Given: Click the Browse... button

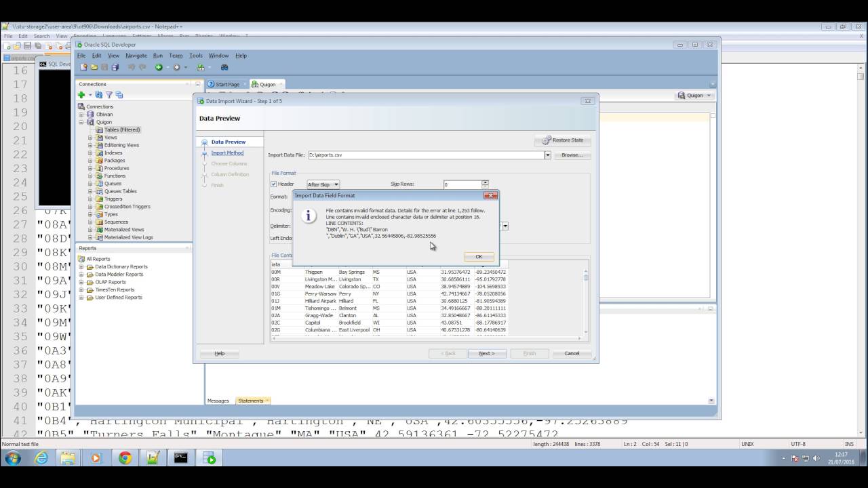Looking at the screenshot, I should pos(572,155).
